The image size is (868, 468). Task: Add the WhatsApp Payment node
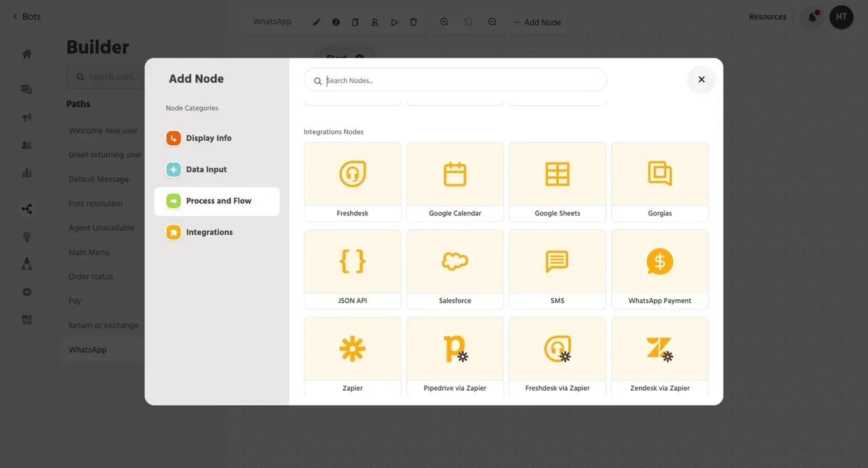point(660,269)
